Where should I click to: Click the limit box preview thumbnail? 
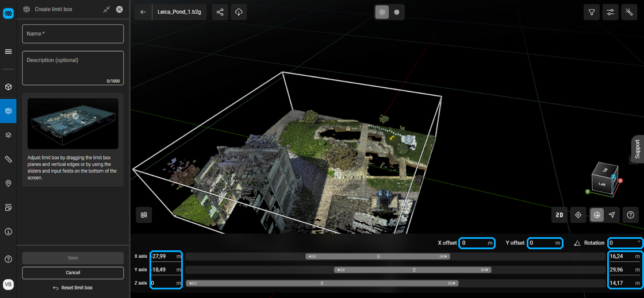click(x=72, y=123)
